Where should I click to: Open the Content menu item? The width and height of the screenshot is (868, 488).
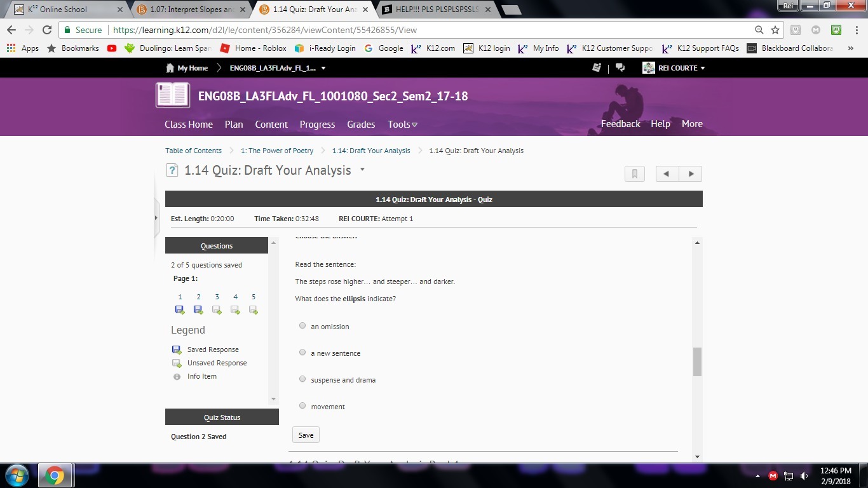[271, 125]
